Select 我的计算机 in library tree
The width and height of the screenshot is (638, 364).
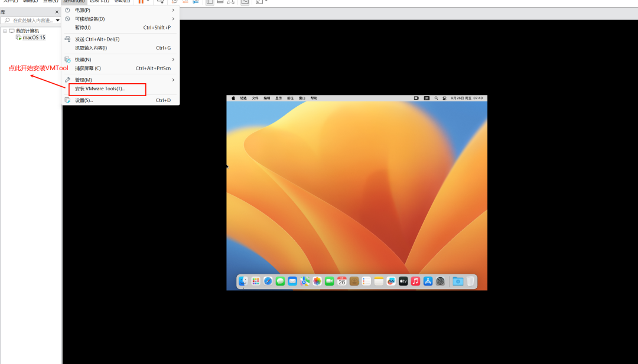(x=27, y=31)
